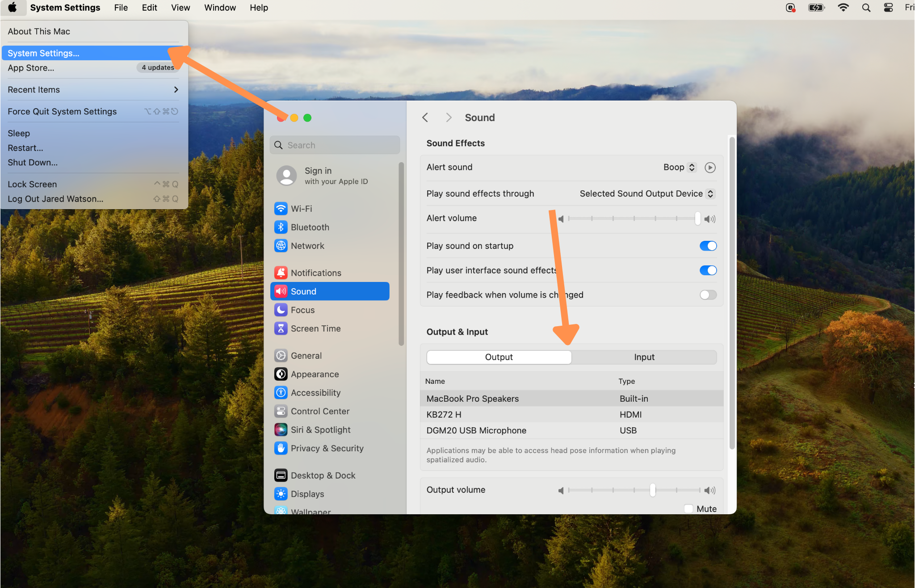Click the Type column header
915x588 pixels.
626,381
